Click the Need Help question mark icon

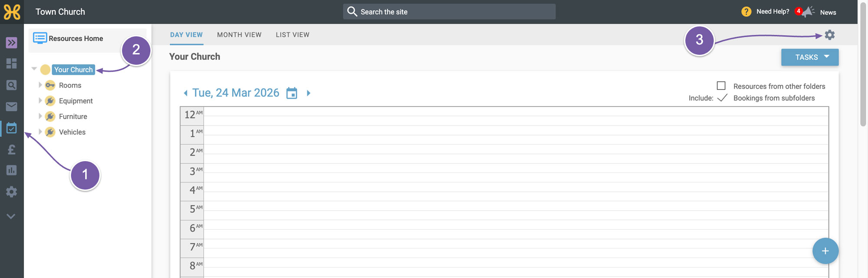[746, 12]
